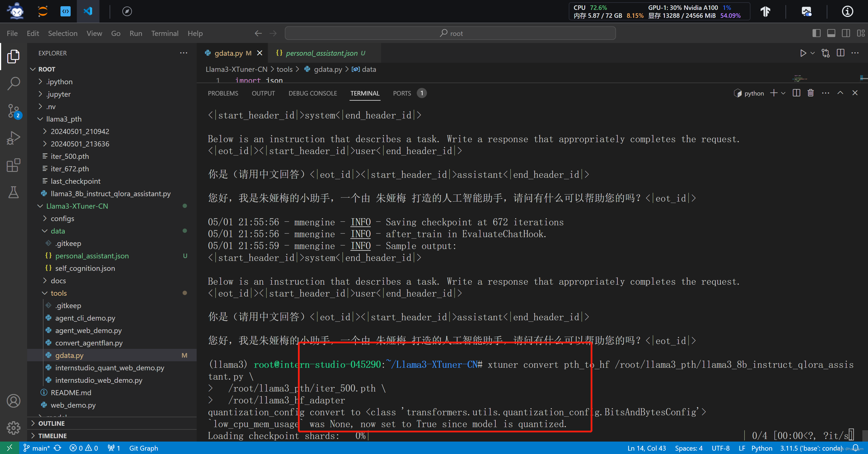
Task: Open the changes compare icon in editor toolbar
Action: pyautogui.click(x=826, y=53)
